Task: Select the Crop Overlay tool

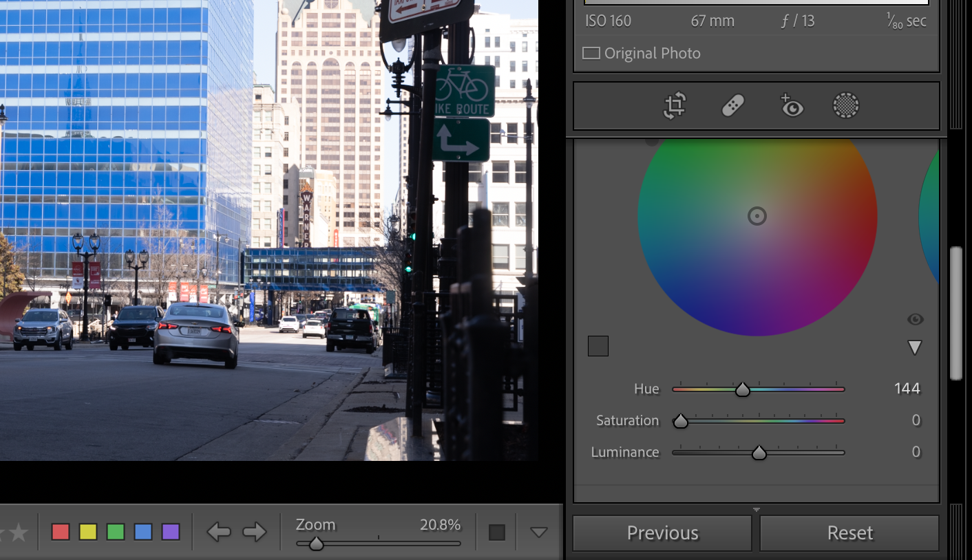Action: [x=674, y=105]
